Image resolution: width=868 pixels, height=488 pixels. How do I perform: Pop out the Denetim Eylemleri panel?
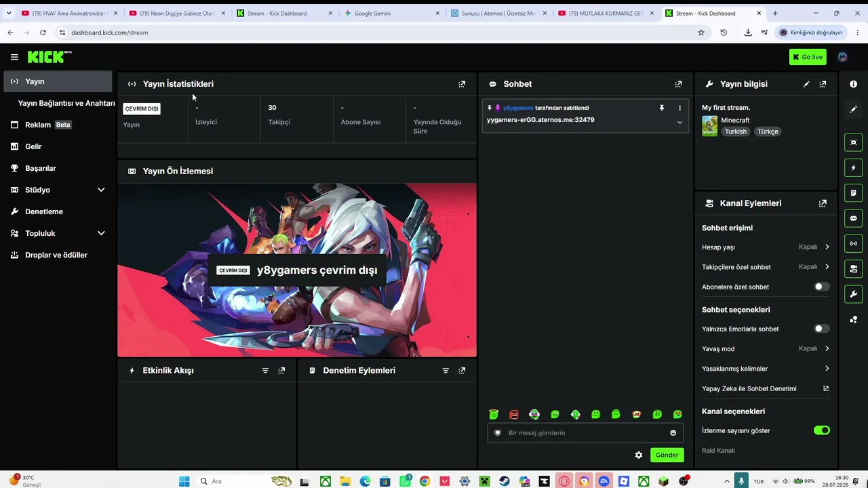(462, 371)
